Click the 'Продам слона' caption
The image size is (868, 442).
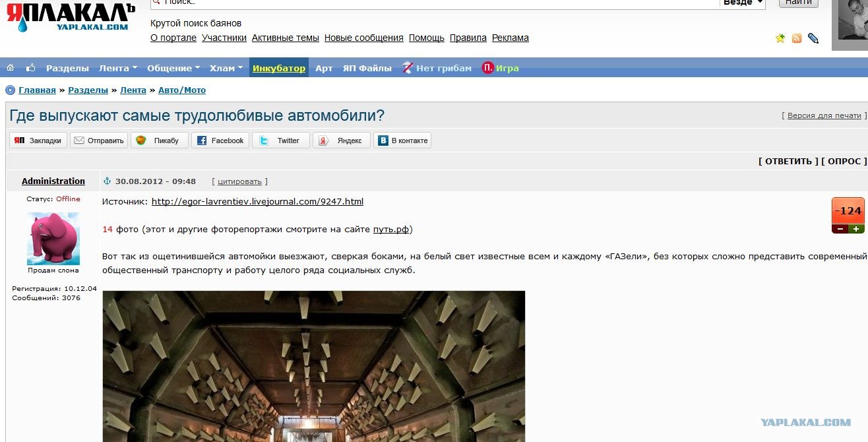coord(53,270)
